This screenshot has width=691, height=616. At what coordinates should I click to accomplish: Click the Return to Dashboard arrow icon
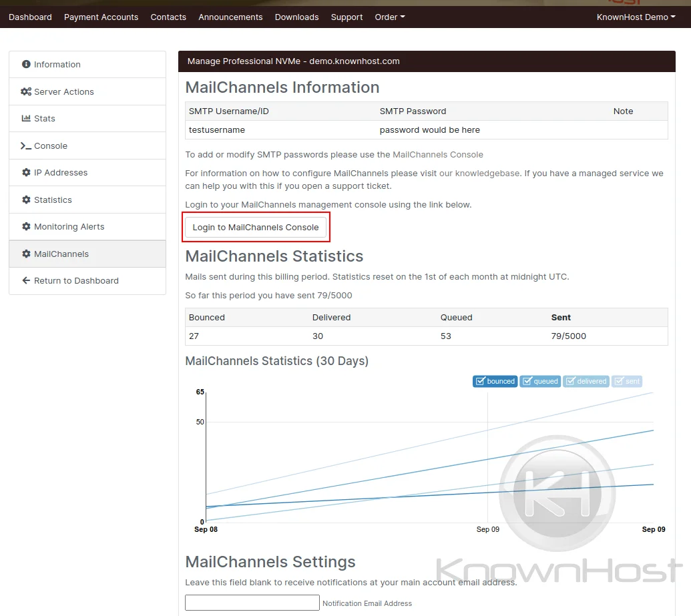click(x=26, y=281)
